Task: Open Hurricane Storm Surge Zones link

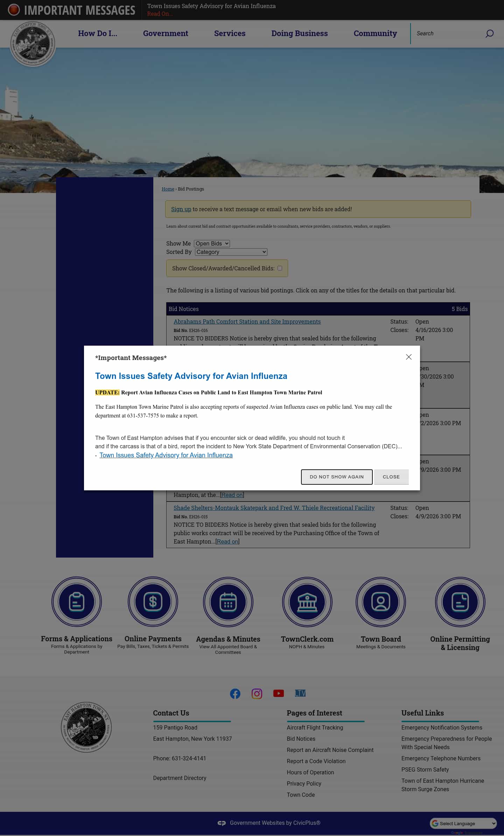Action: coord(443,785)
